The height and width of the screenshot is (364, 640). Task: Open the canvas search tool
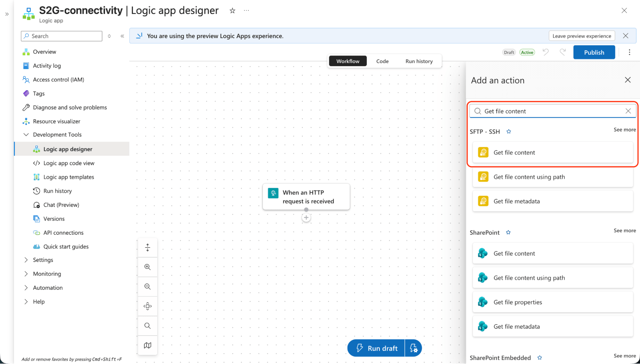coord(148,326)
